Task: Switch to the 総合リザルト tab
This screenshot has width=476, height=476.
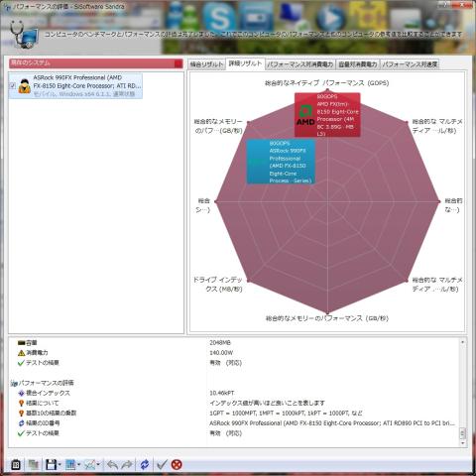Action: click(x=206, y=64)
